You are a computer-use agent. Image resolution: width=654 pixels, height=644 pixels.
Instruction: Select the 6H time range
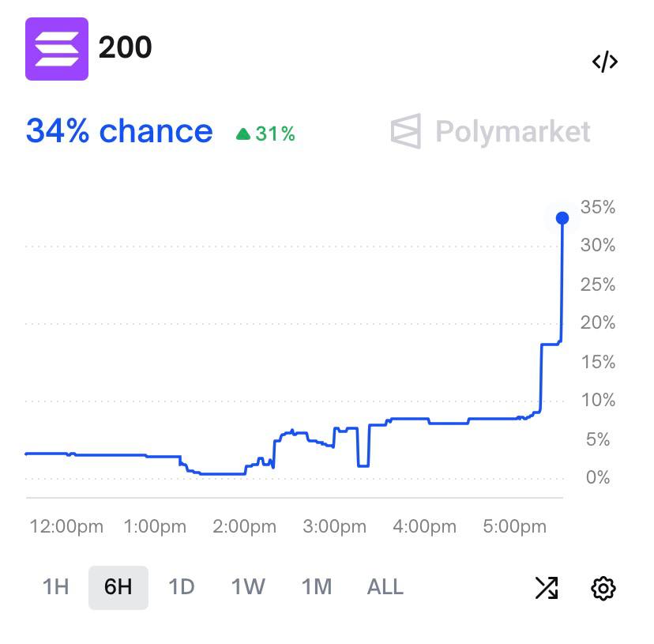pyautogui.click(x=118, y=587)
